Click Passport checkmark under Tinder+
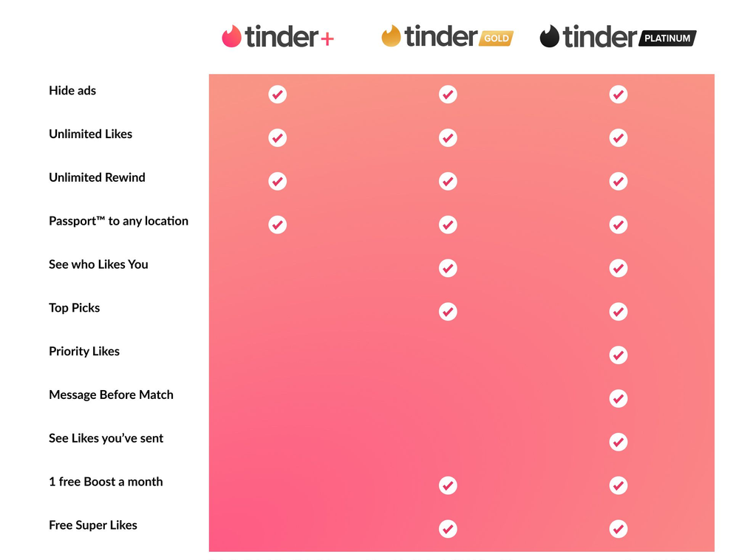 [277, 225]
